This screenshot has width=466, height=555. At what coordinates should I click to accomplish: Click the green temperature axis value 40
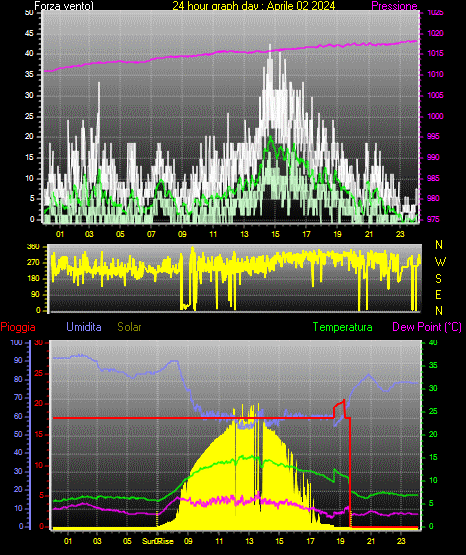tap(433, 342)
